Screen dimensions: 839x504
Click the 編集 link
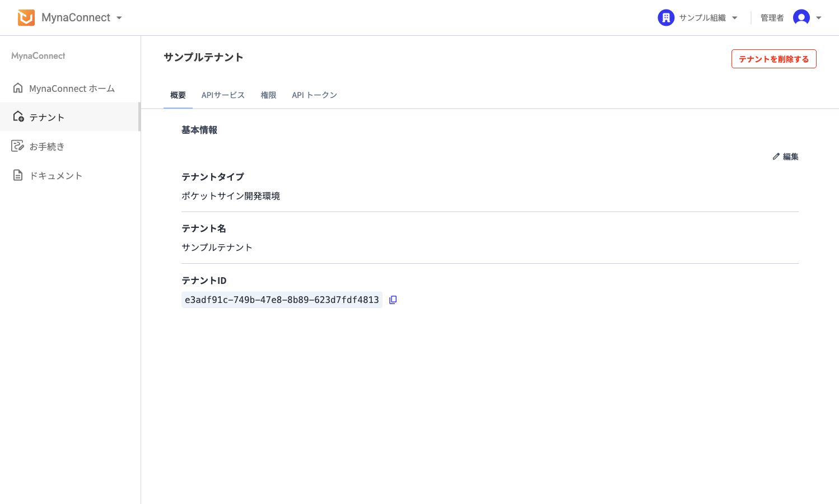(x=790, y=157)
